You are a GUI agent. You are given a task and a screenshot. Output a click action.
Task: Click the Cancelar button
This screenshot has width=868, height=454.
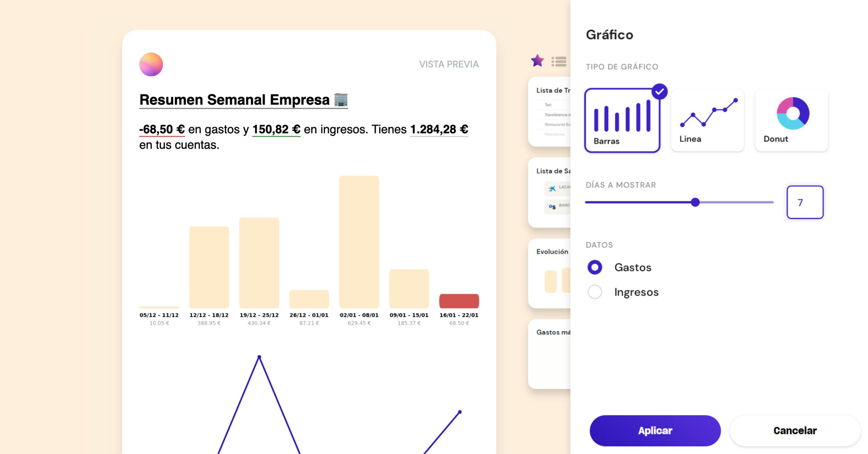tap(795, 430)
